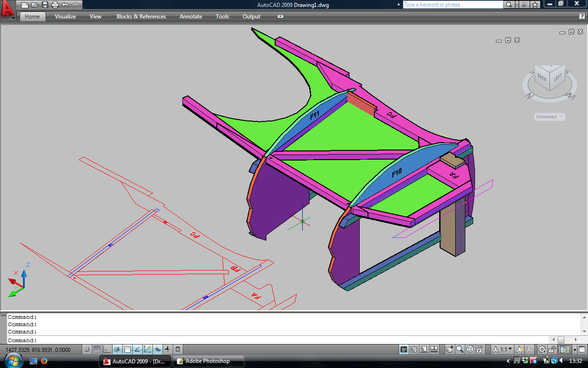Click the Plot (print) icon
This screenshot has height=368, width=588.
click(x=55, y=5)
